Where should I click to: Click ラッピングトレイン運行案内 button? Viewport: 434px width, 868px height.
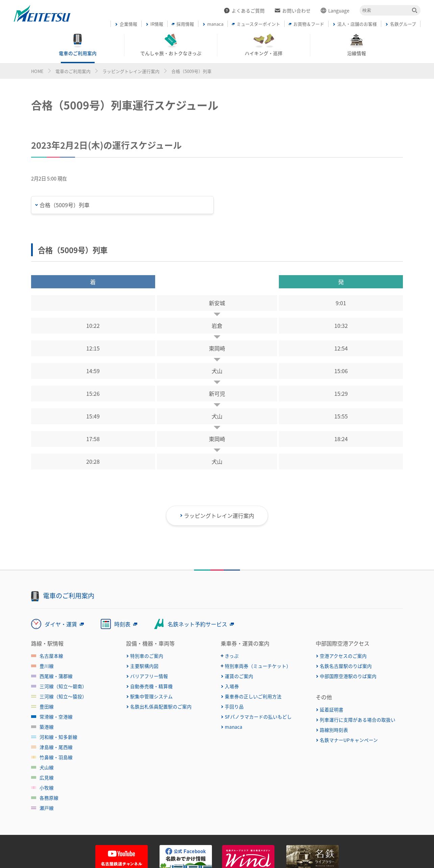(217, 515)
